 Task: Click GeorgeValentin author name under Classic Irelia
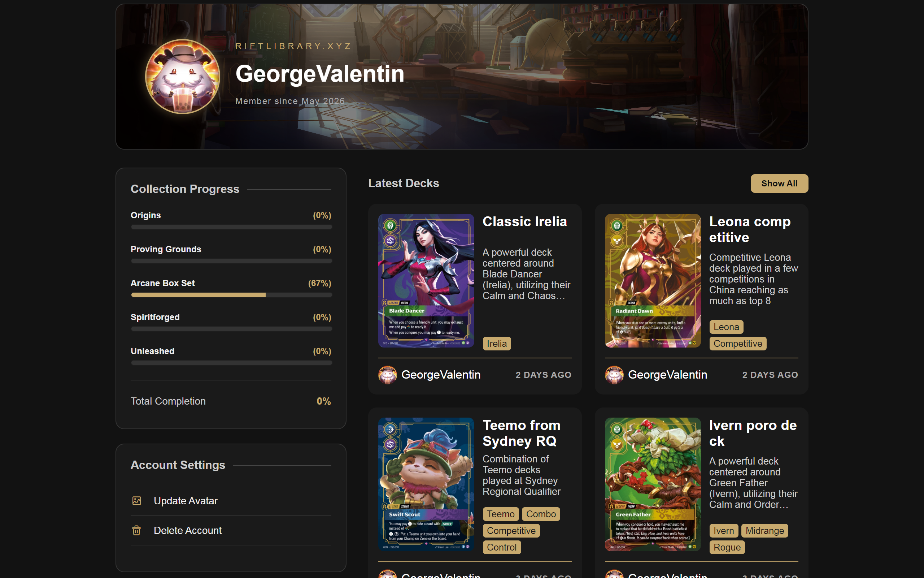click(441, 375)
